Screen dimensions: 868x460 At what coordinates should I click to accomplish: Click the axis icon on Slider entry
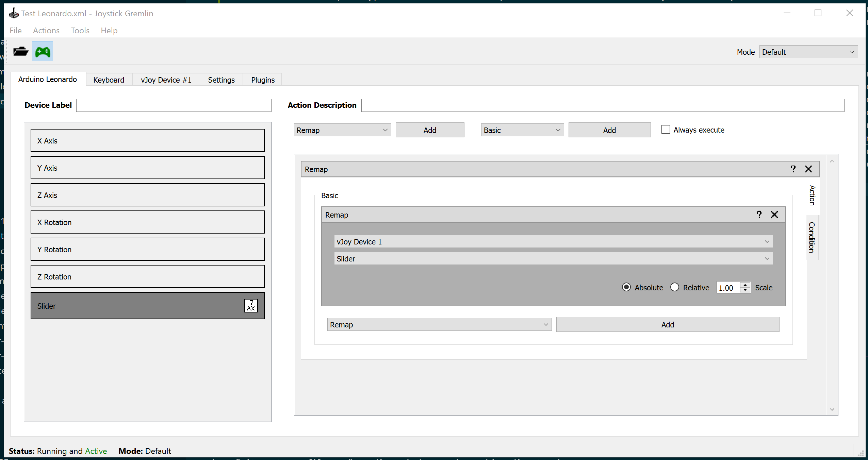251,306
